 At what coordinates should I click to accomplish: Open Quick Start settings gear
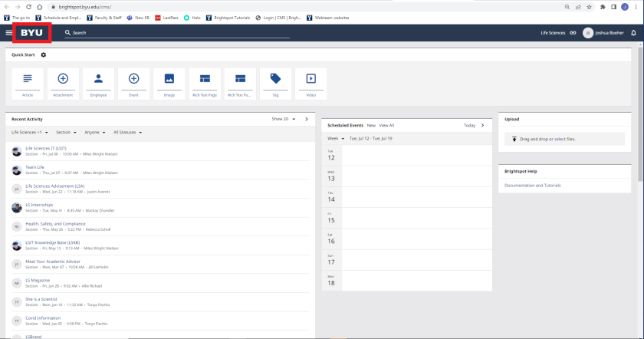point(44,54)
